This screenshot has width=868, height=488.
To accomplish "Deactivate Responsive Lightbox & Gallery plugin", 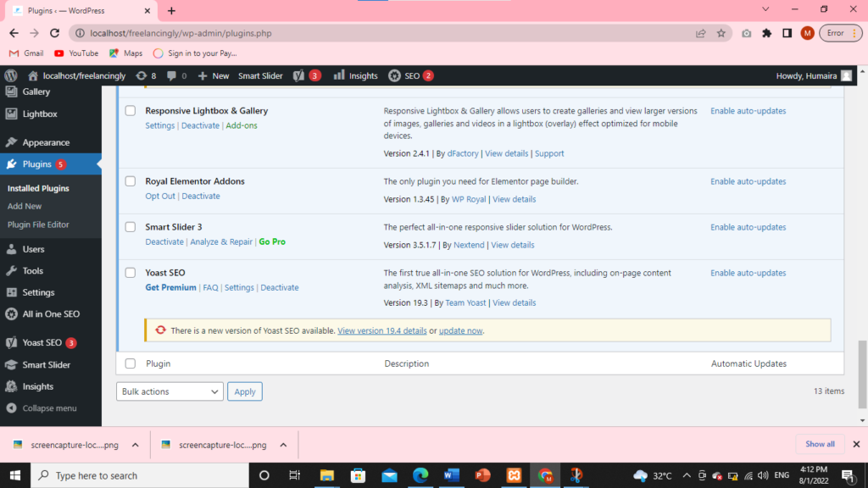I will click(200, 125).
